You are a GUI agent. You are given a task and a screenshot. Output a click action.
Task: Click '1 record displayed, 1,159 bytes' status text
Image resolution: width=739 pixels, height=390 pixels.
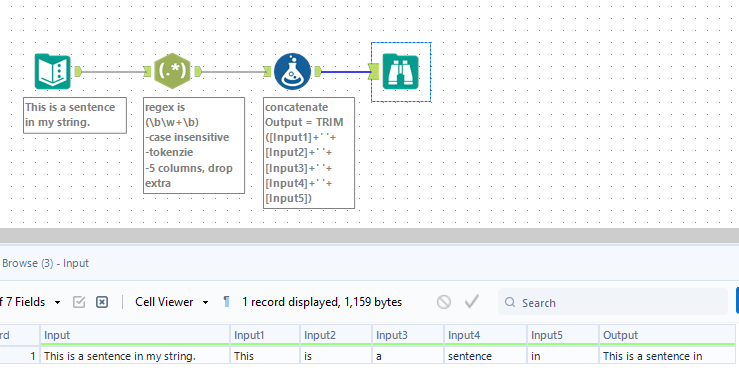pyautogui.click(x=322, y=302)
